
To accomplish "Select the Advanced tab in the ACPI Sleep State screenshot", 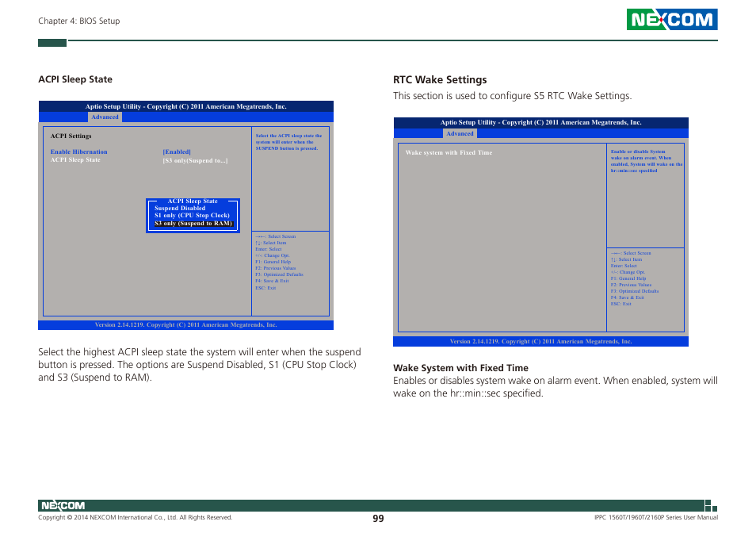I will (105, 117).
